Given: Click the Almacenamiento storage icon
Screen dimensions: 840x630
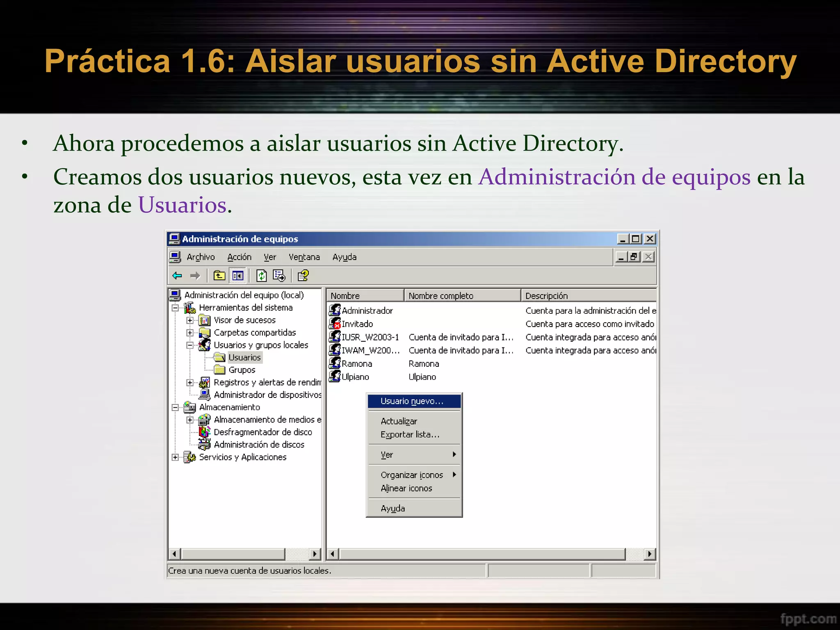Looking at the screenshot, I should click(189, 407).
